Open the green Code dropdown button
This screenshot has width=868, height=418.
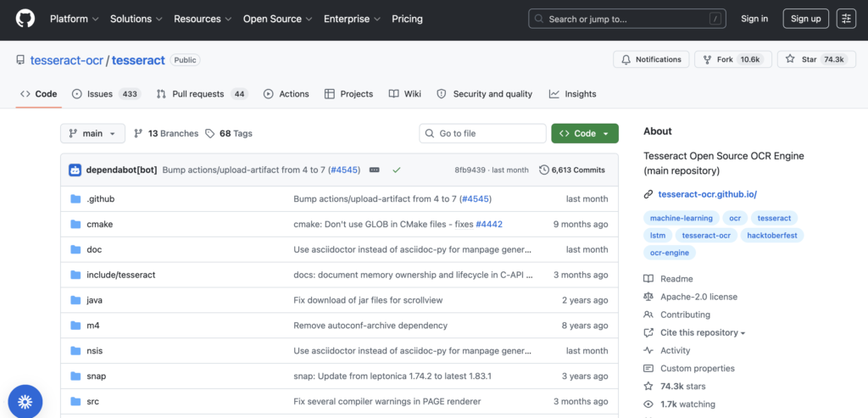pyautogui.click(x=585, y=133)
